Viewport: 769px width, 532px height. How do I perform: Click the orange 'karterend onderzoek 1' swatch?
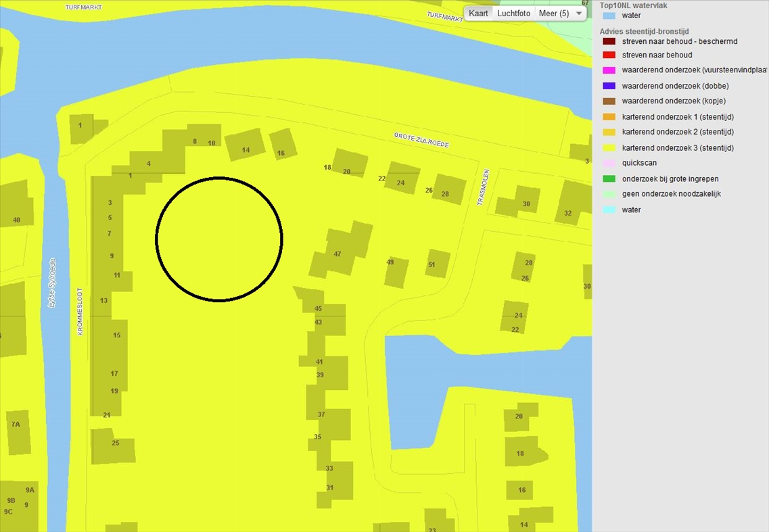coord(609,117)
